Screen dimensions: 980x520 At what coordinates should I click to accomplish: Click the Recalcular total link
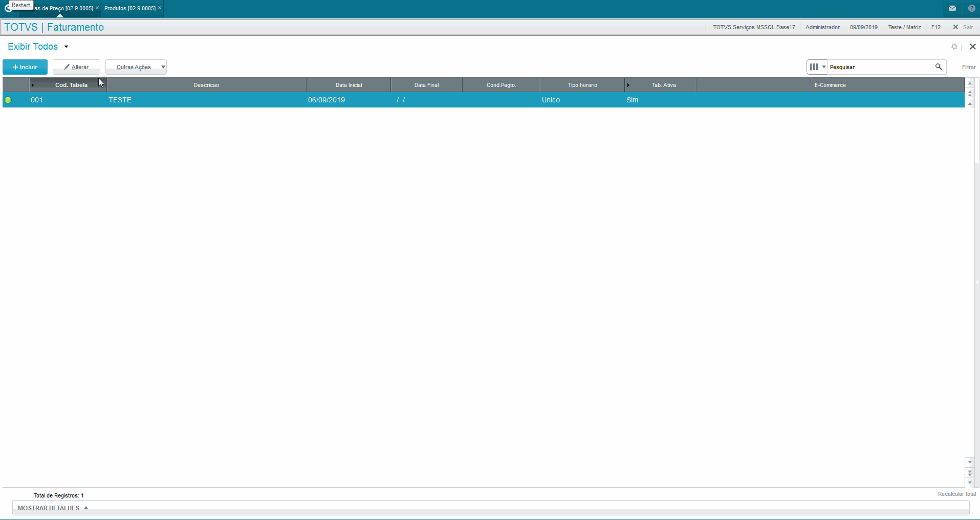(957, 494)
